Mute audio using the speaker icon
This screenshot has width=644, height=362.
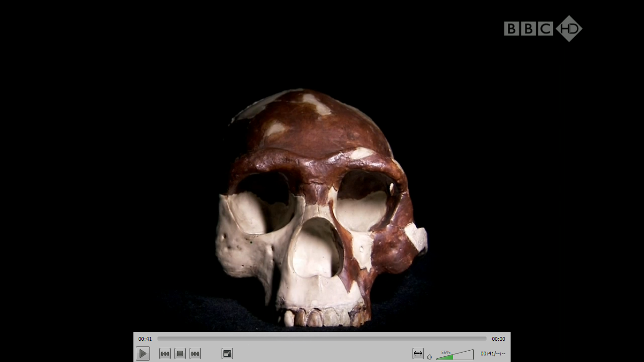pyautogui.click(x=429, y=357)
